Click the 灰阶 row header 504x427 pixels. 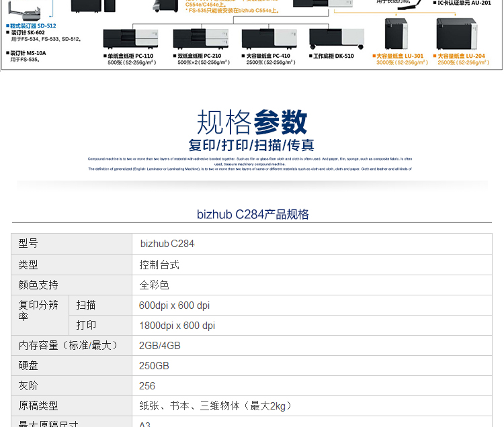pyautogui.click(x=72, y=386)
